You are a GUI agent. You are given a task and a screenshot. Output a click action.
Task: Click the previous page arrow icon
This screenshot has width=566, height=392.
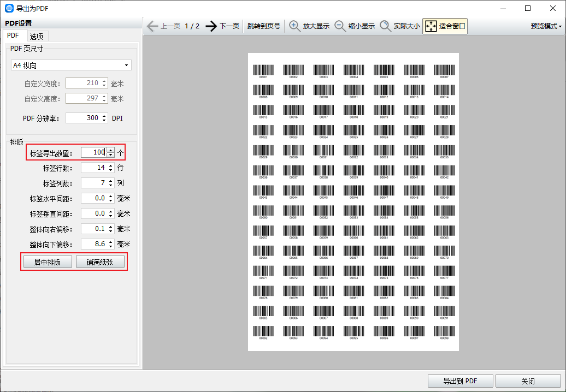(152, 26)
